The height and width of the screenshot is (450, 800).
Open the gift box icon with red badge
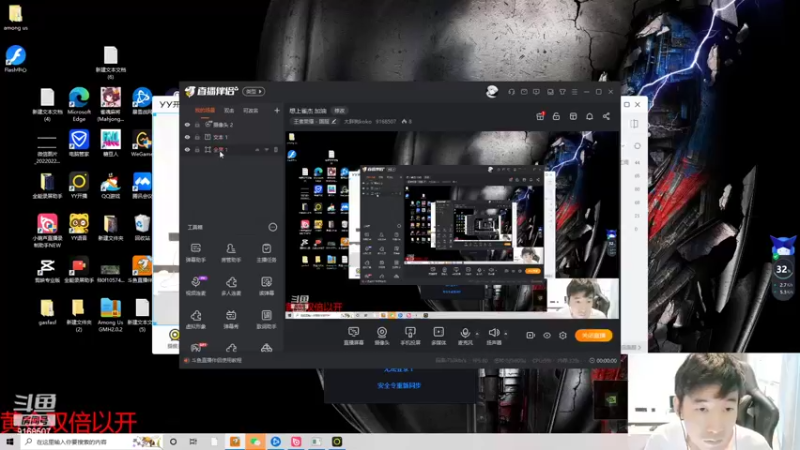tap(540, 116)
